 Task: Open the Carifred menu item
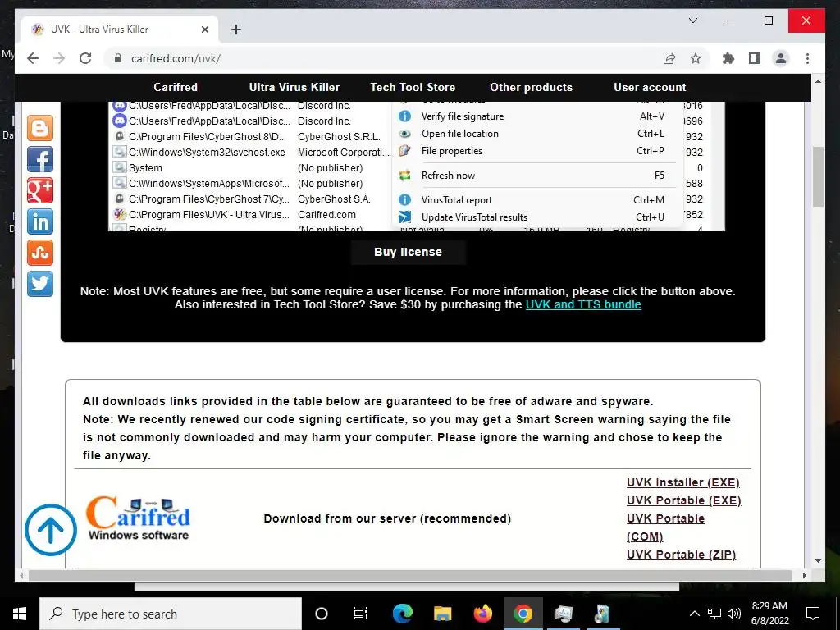(x=176, y=87)
